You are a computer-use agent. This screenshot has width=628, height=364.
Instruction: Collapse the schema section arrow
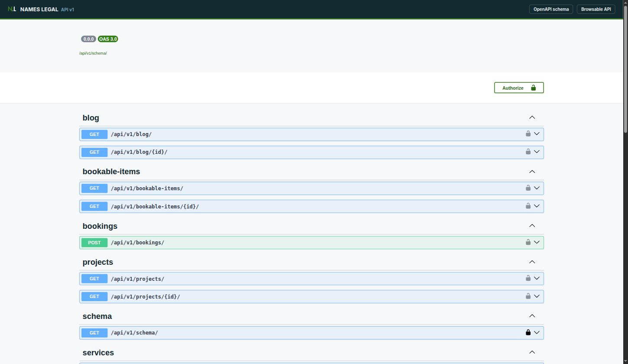point(532,316)
